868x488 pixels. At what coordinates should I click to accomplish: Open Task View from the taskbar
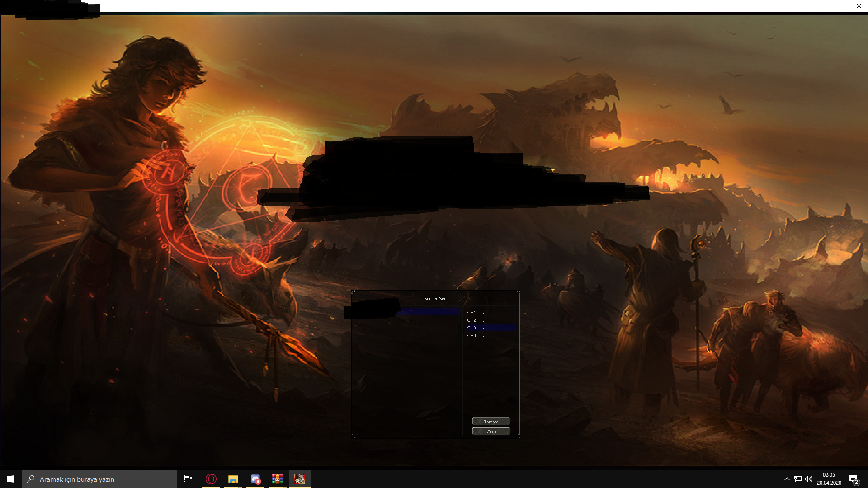pyautogui.click(x=188, y=479)
